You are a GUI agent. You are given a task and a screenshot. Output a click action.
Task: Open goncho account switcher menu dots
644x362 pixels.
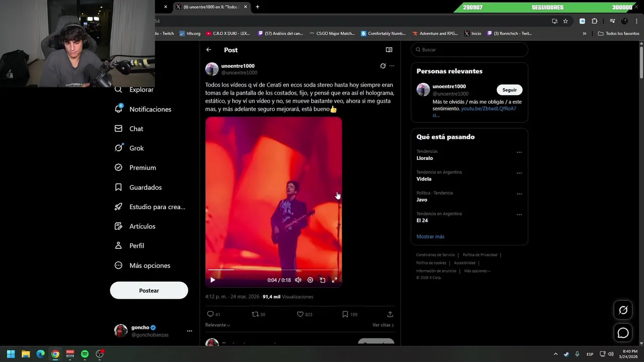pyautogui.click(x=190, y=331)
